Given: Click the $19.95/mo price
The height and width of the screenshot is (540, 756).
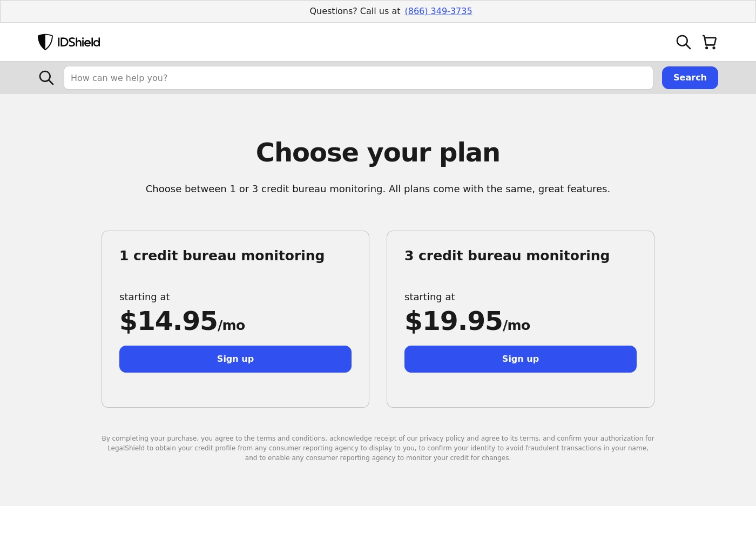Looking at the screenshot, I should click(468, 321).
